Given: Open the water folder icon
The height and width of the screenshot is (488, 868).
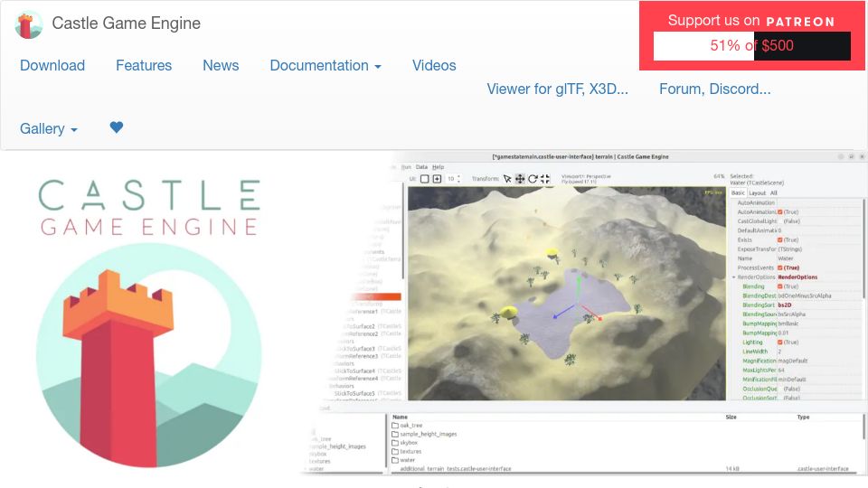Looking at the screenshot, I should point(395,460).
